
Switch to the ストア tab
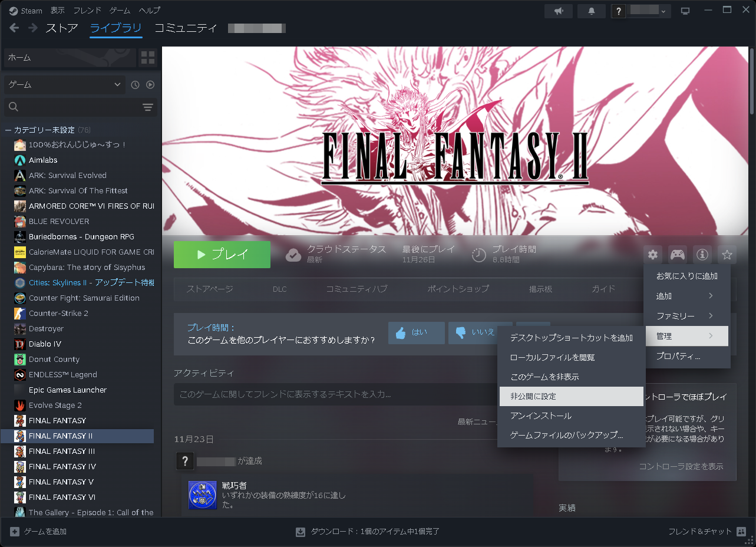[61, 28]
